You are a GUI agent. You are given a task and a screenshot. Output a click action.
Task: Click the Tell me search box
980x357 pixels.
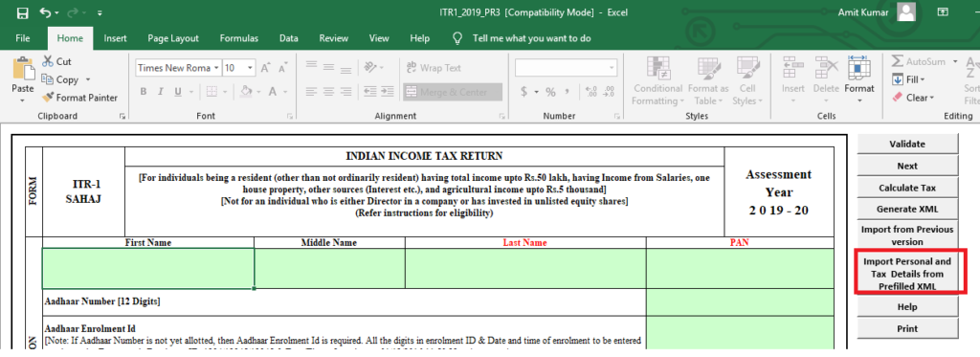point(531,38)
